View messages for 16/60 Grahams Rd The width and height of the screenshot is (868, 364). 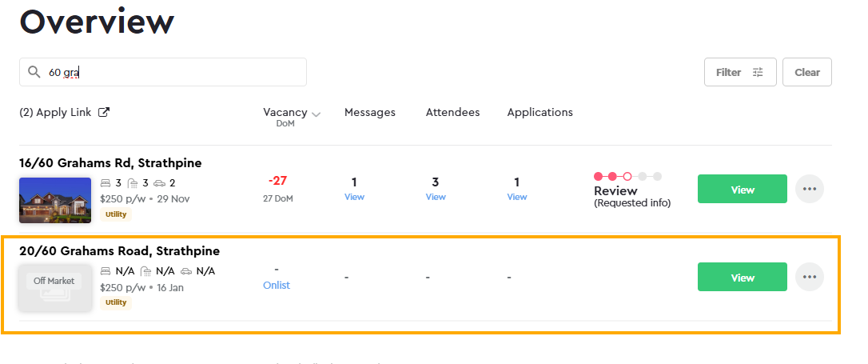[x=354, y=197]
